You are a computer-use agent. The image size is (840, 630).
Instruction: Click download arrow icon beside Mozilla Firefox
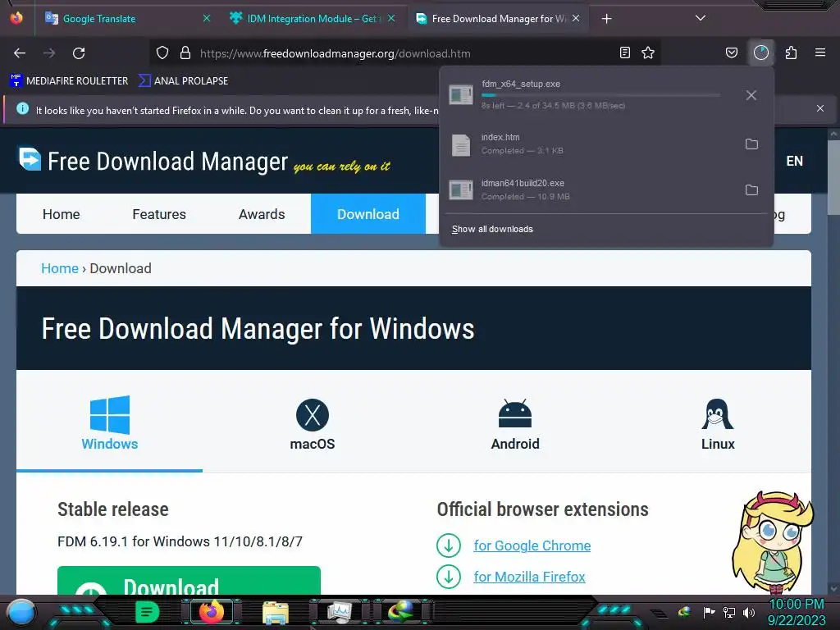(x=449, y=577)
